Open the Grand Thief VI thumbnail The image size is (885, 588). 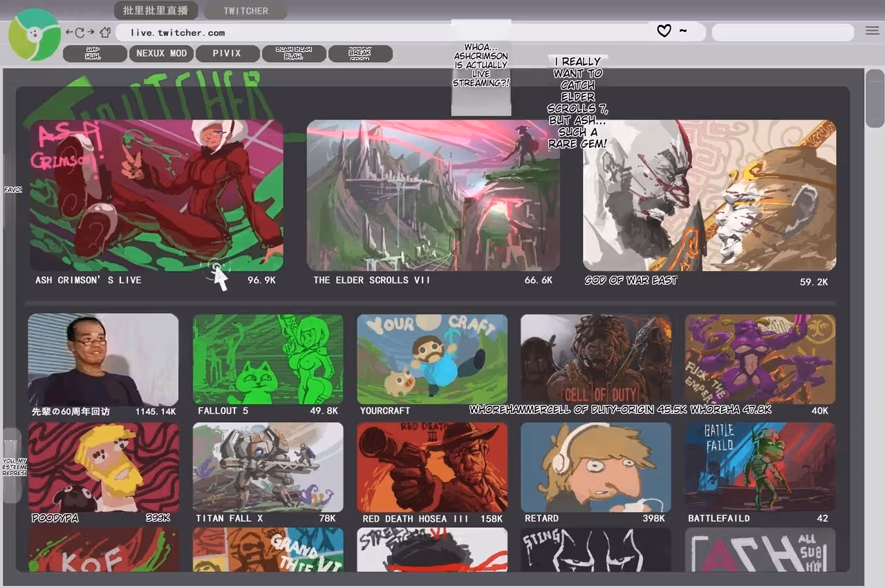click(x=268, y=550)
